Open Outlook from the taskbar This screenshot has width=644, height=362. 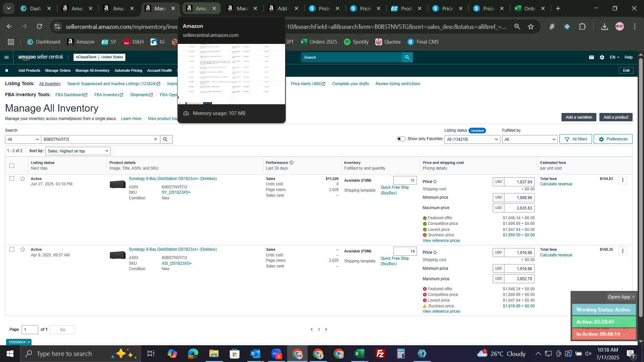pyautogui.click(x=255, y=354)
